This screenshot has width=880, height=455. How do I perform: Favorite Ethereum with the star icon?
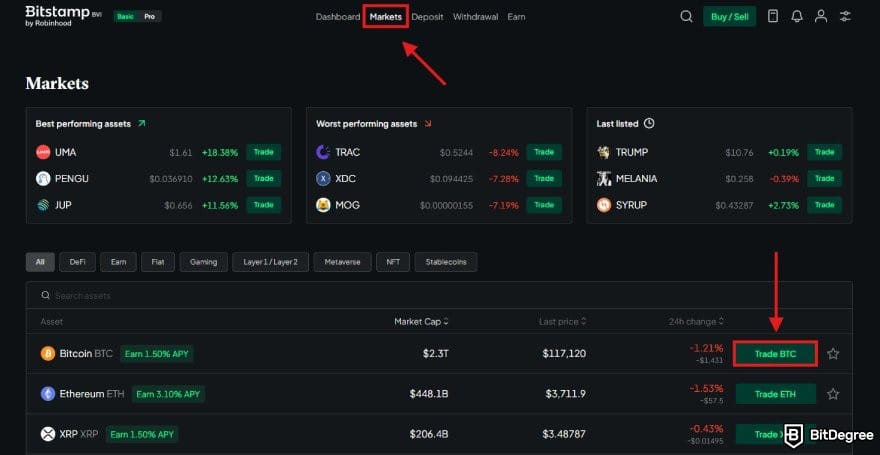(833, 394)
